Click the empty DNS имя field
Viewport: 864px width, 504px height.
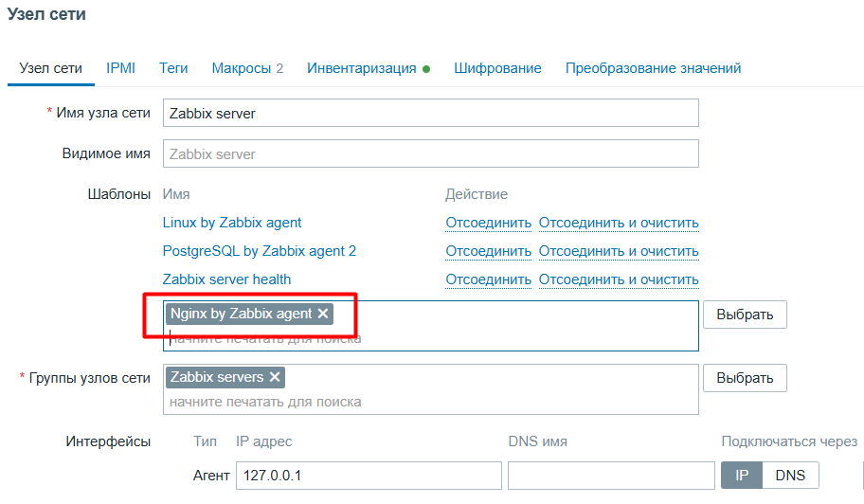point(611,476)
